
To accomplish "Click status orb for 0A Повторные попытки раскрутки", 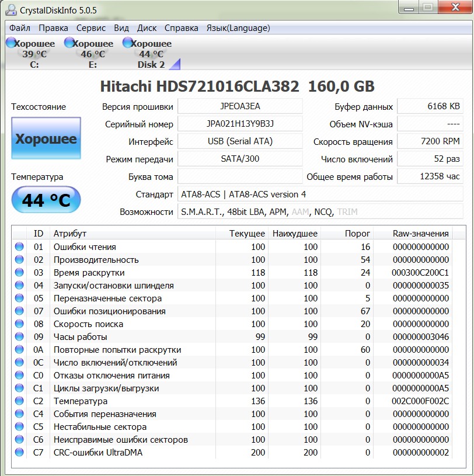I will pyautogui.click(x=19, y=349).
